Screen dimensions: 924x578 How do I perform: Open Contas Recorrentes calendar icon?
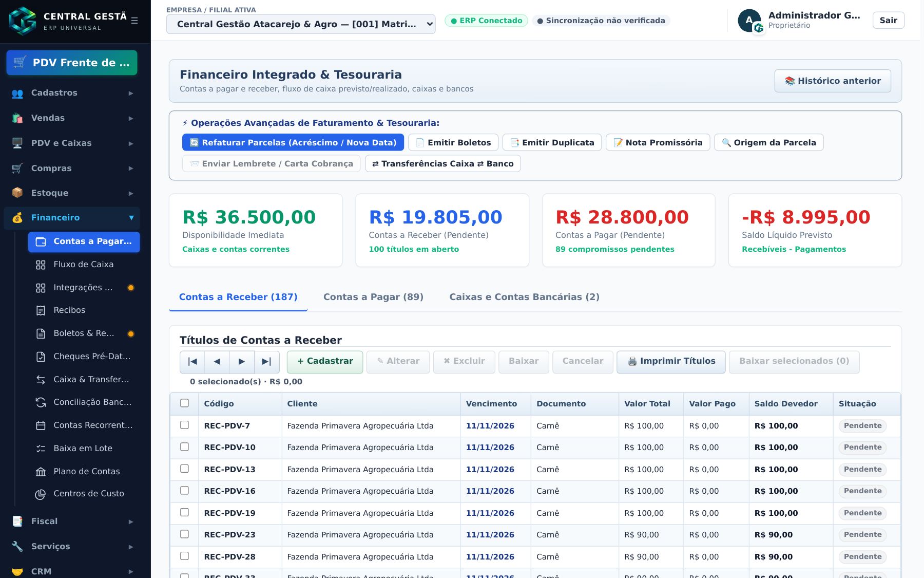pos(41,425)
